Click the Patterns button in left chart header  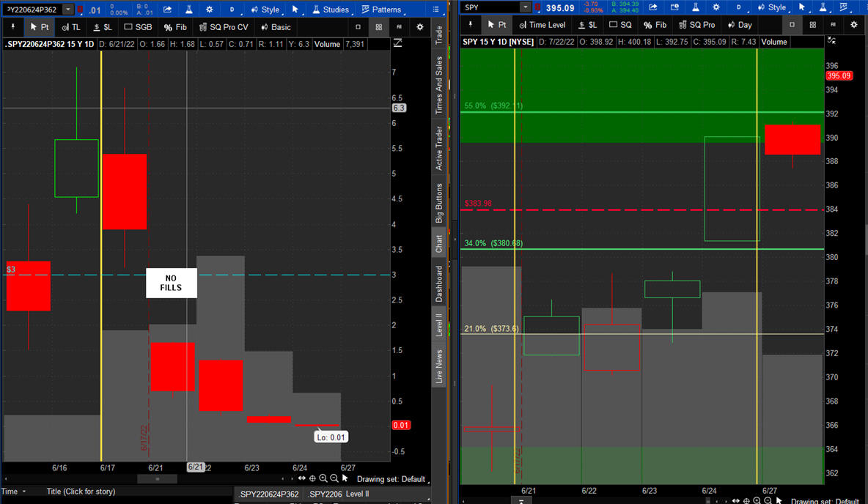(x=380, y=10)
